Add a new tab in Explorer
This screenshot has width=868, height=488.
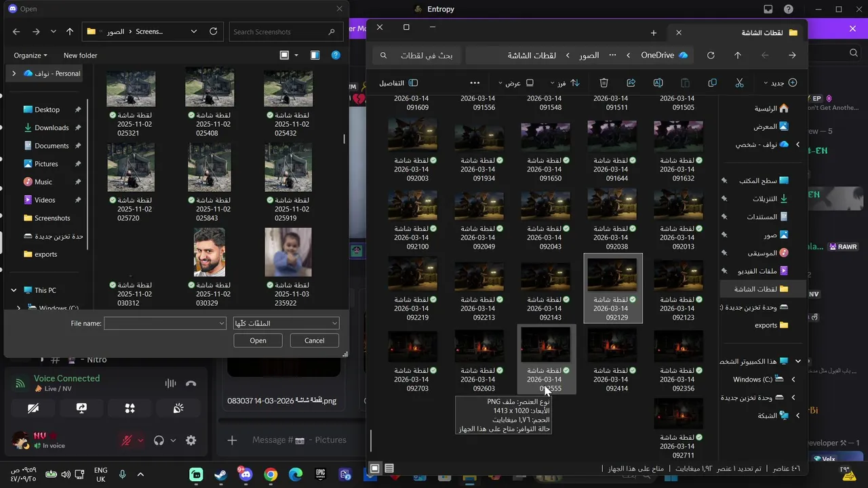click(654, 33)
